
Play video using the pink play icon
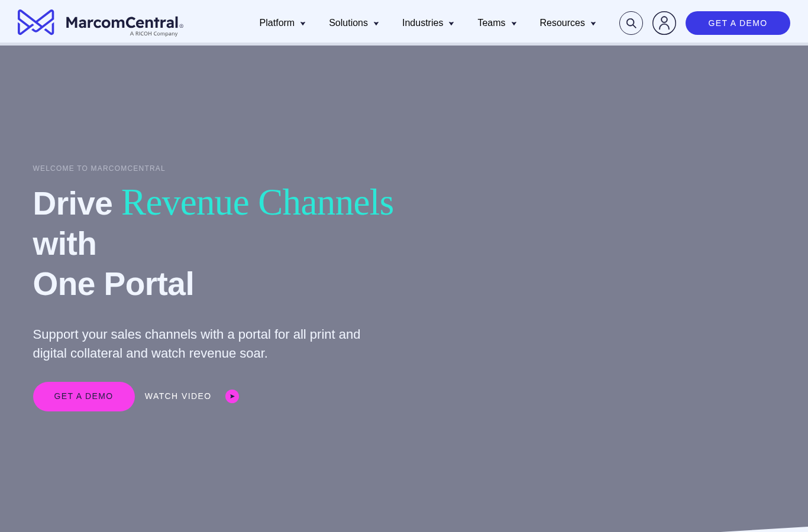coord(232,396)
